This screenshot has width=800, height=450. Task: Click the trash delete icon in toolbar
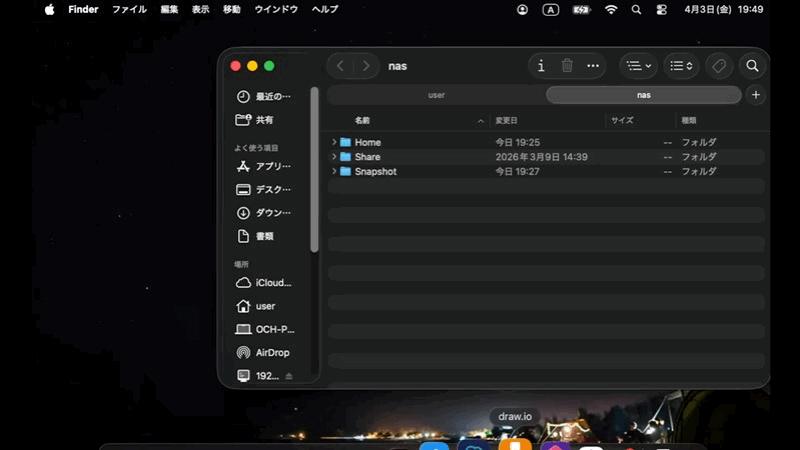(567, 66)
